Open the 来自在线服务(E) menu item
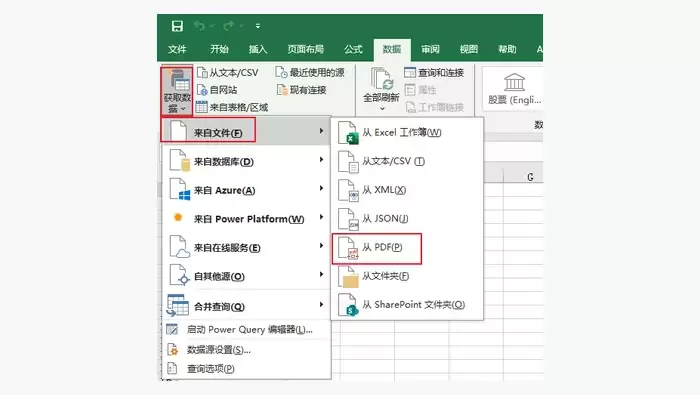The height and width of the screenshot is (395, 700). [246, 247]
